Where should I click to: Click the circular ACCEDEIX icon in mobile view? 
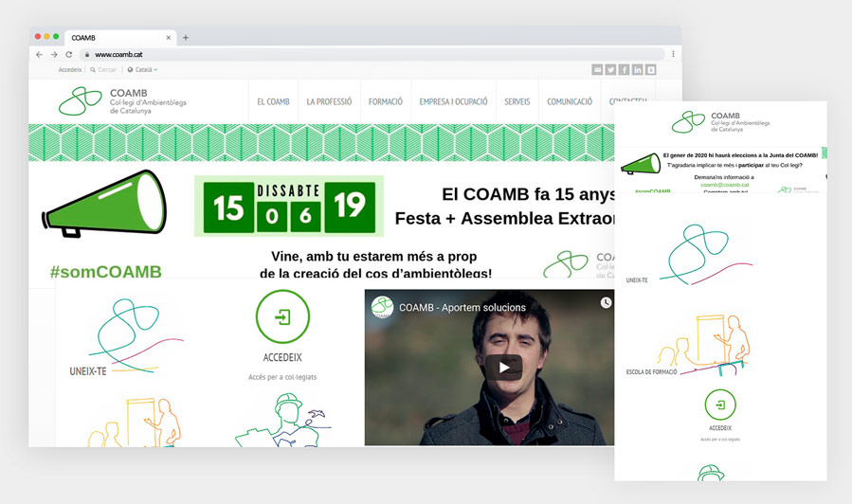(x=720, y=405)
